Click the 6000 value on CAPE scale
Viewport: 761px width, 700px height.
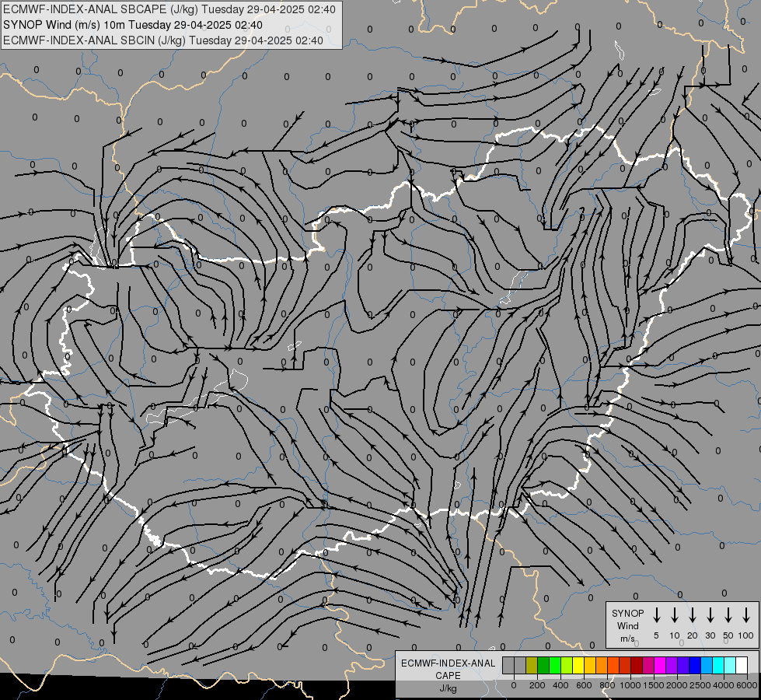pyautogui.click(x=746, y=685)
